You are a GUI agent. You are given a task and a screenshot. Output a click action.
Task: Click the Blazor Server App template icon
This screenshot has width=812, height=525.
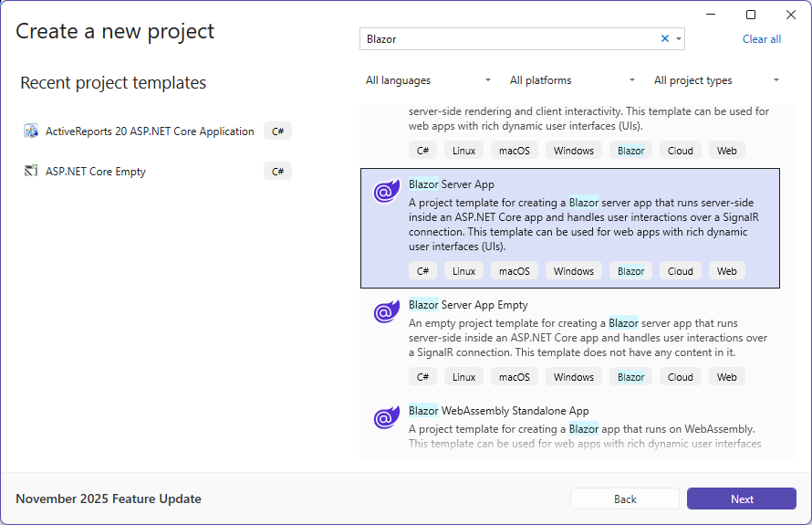387,192
